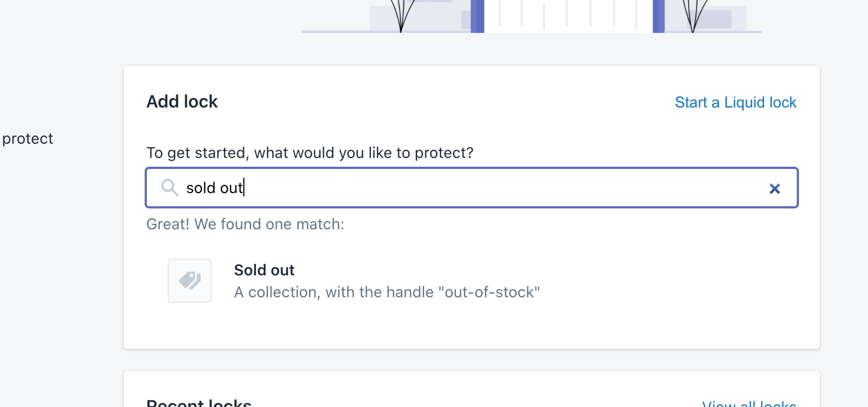868x407 pixels.
Task: Click the "out-of-stock" handle description text
Action: [x=387, y=292]
